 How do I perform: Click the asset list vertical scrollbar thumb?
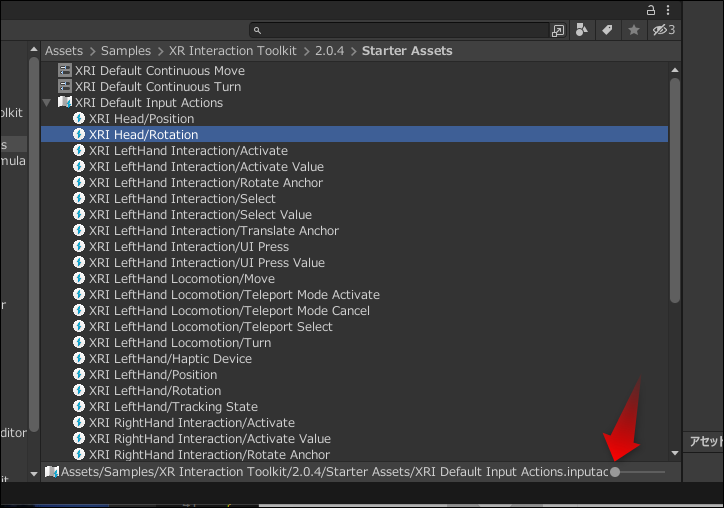tap(675, 191)
